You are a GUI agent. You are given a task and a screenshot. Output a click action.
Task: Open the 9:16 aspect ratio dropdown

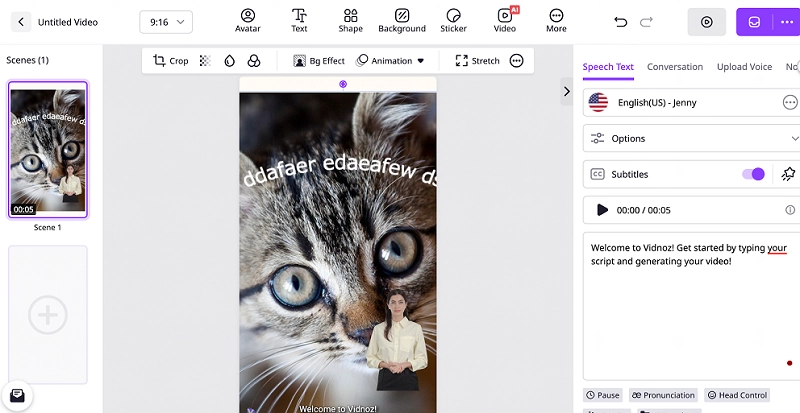tap(166, 22)
